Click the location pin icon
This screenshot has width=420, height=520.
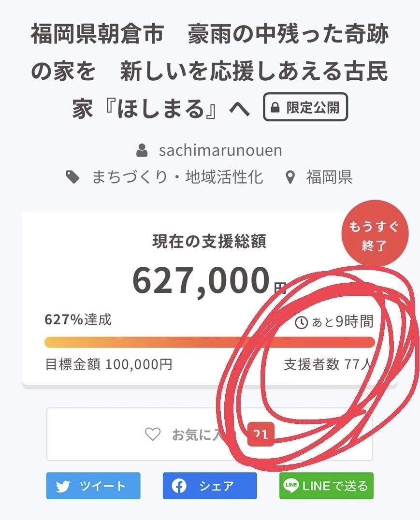290,177
